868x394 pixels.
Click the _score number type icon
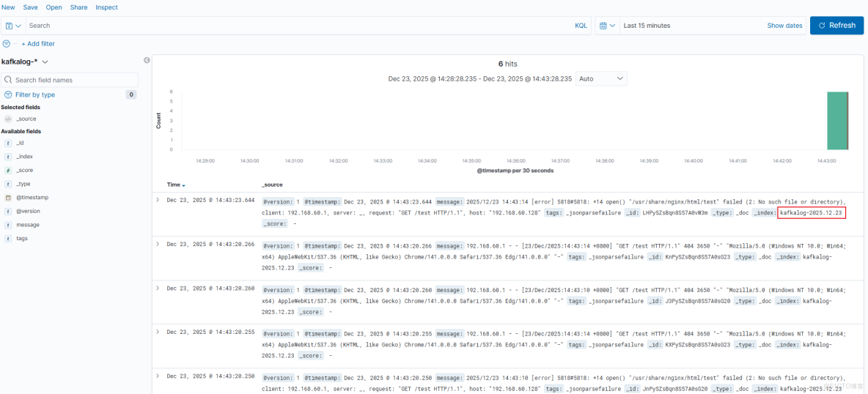pyautogui.click(x=8, y=171)
